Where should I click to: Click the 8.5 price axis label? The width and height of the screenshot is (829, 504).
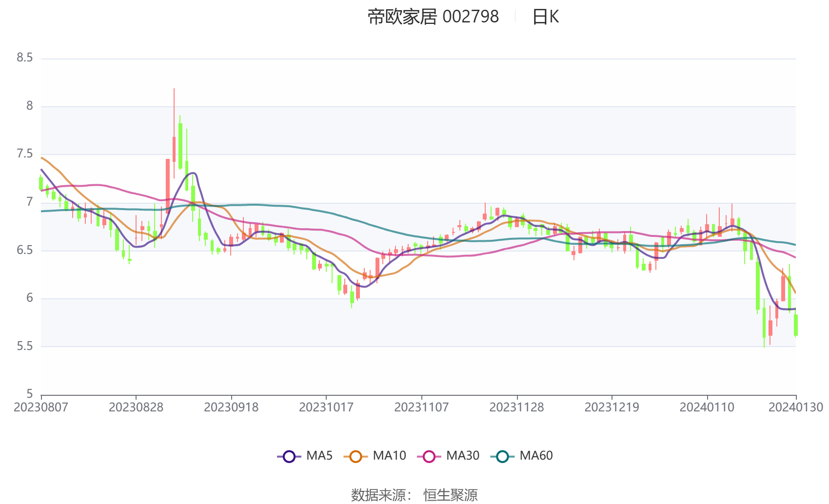coord(25,58)
